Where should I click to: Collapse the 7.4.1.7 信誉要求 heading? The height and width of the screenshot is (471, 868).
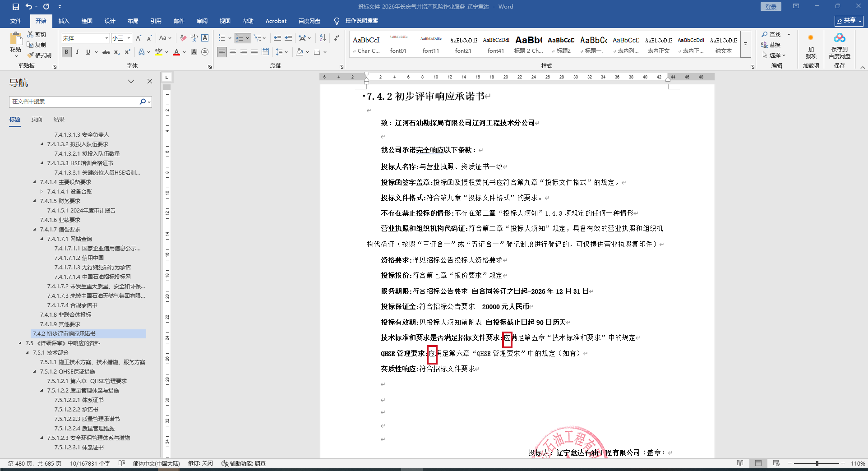coord(35,230)
